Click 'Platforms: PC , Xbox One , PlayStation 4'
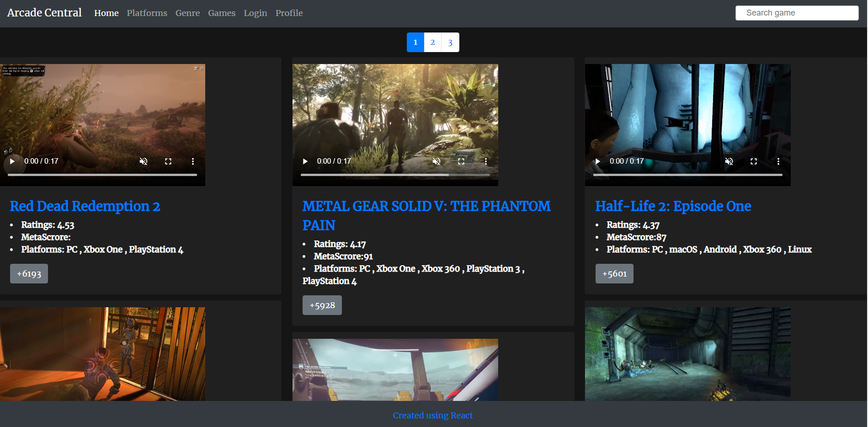 (x=102, y=250)
